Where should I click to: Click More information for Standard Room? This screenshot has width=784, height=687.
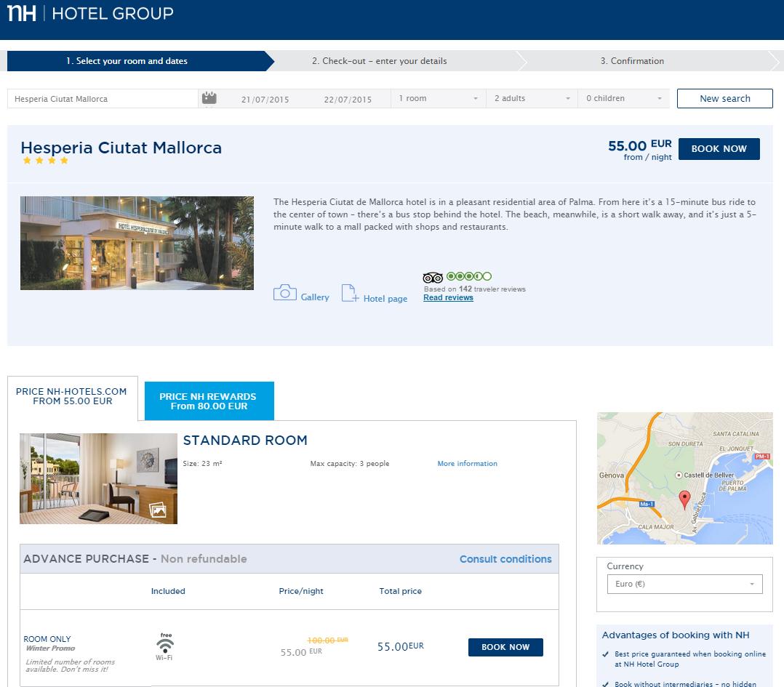(468, 464)
